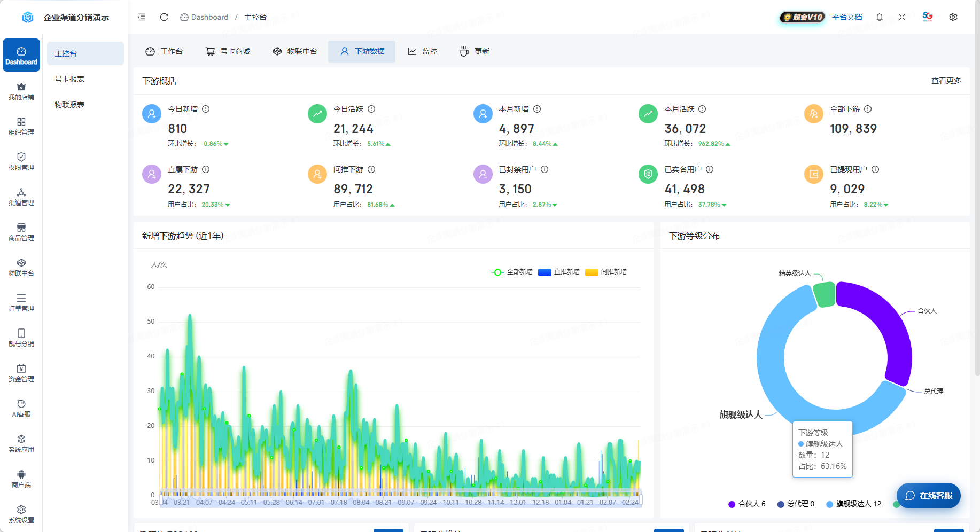Click the refresh page icon
The height and width of the screenshot is (532, 980).
164,17
